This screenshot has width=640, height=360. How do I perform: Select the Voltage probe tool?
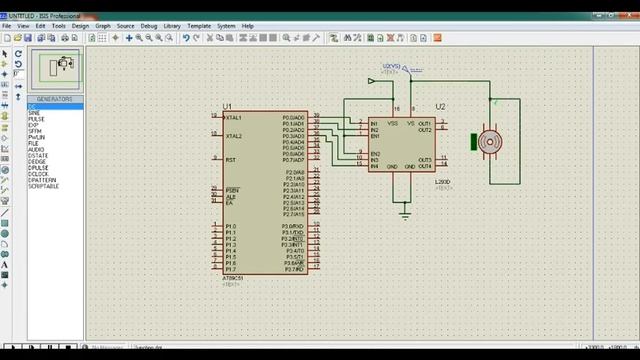[5, 180]
